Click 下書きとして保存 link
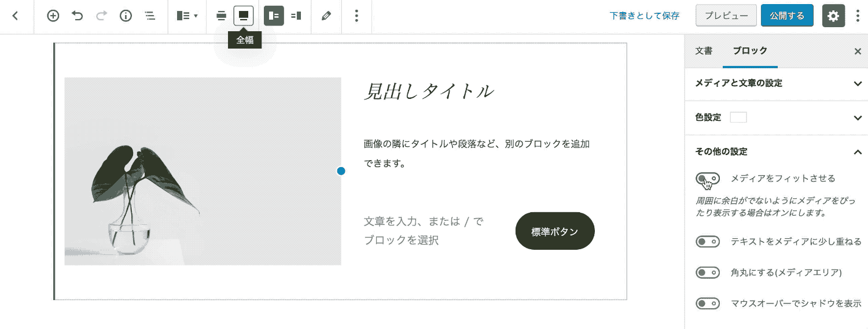The height and width of the screenshot is (329, 868). (x=645, y=16)
